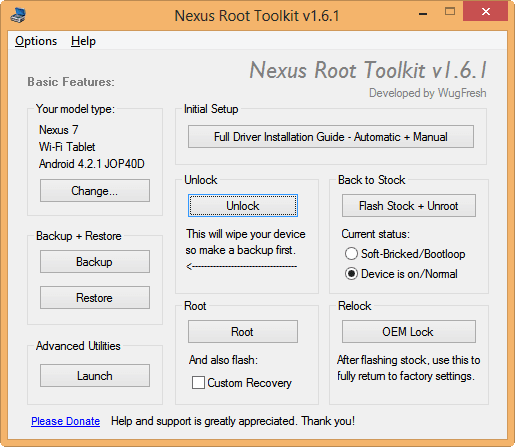Click the Root button
The image size is (515, 447).
click(243, 332)
